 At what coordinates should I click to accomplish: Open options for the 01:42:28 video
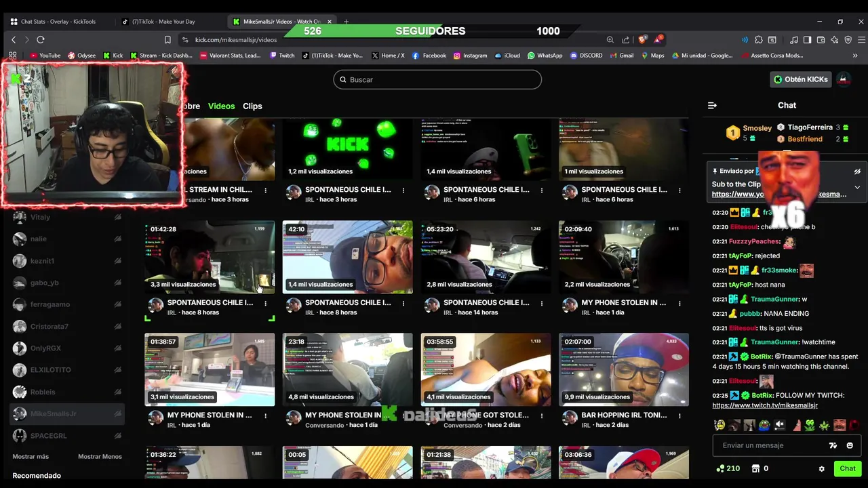pyautogui.click(x=265, y=303)
